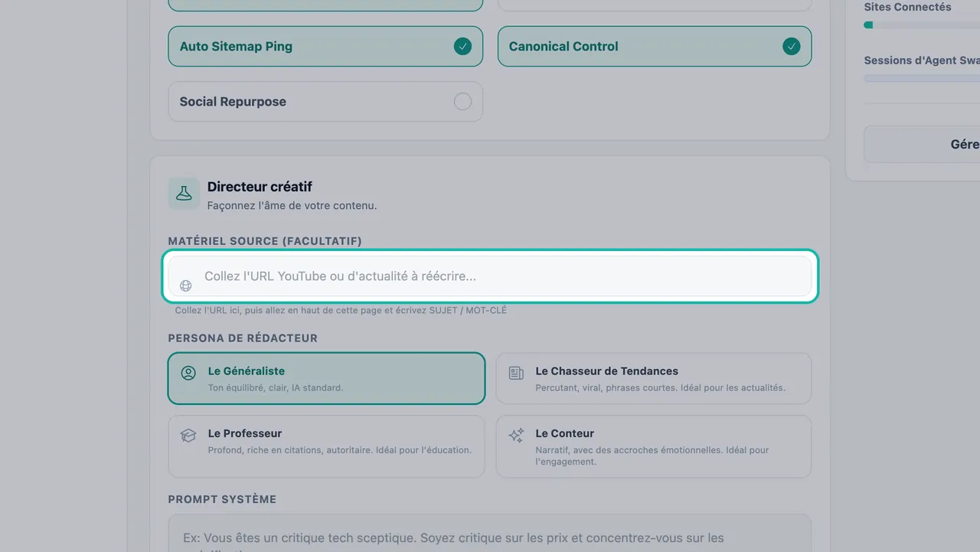Click the 'Sites Connectés' label

[x=907, y=7]
